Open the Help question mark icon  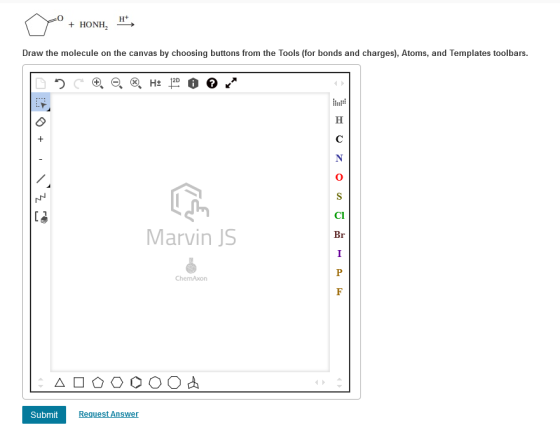tap(212, 83)
